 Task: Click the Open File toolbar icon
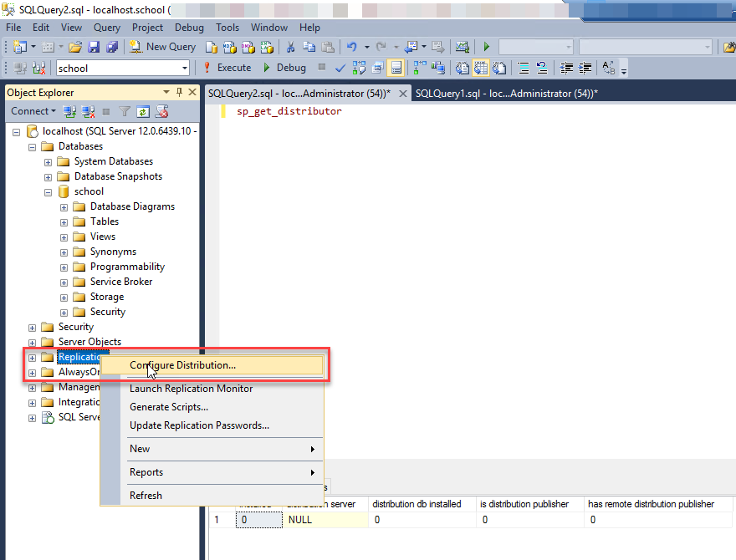tap(75, 47)
